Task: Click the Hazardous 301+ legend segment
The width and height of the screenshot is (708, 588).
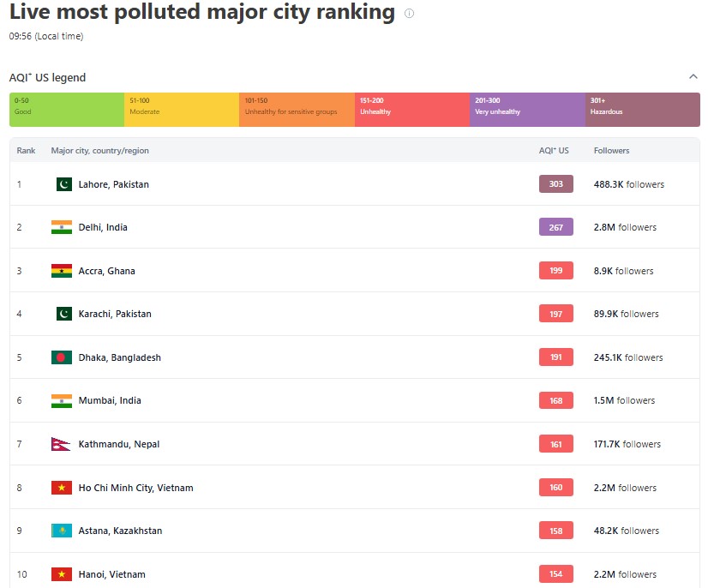Action: coord(642,110)
